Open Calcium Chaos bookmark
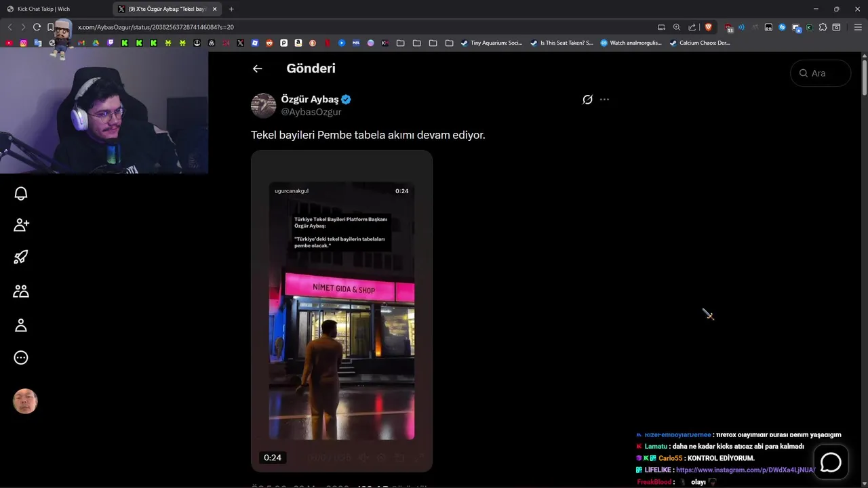This screenshot has width=868, height=488. 700,43
